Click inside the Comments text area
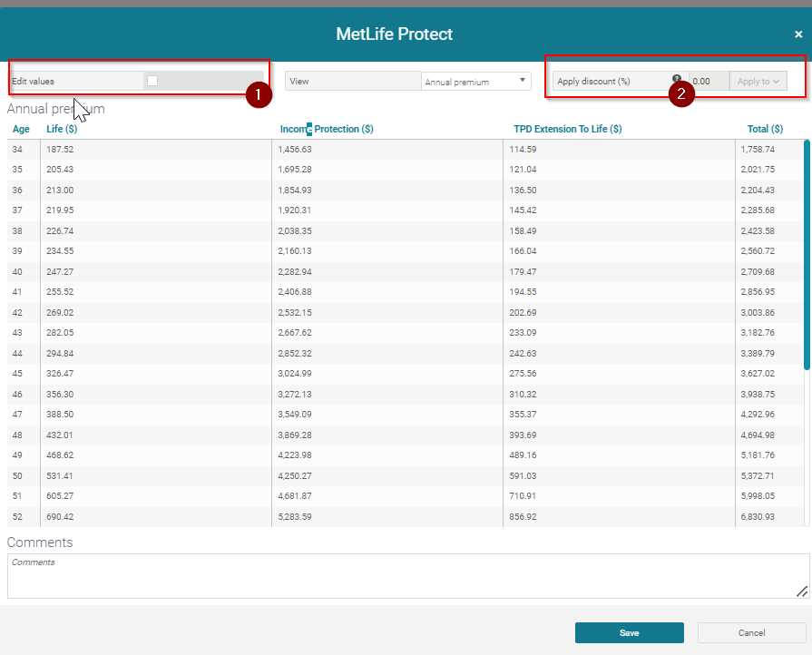 click(x=408, y=576)
